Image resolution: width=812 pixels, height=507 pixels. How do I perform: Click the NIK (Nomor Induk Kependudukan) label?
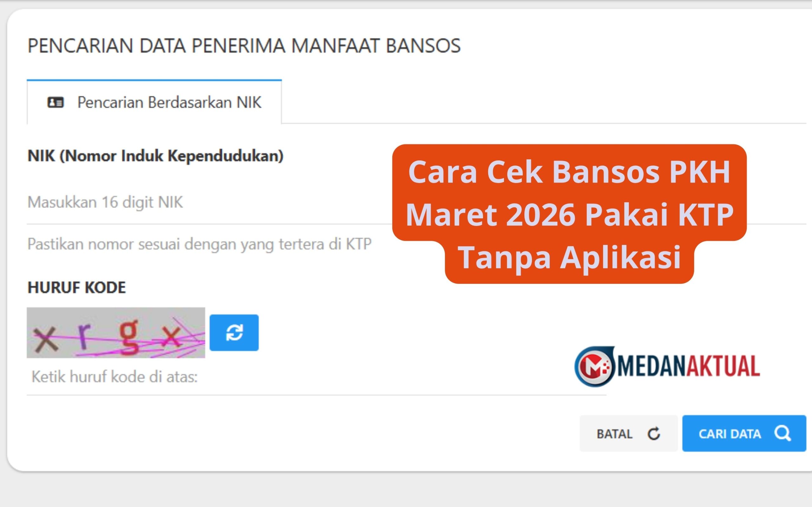tap(155, 156)
